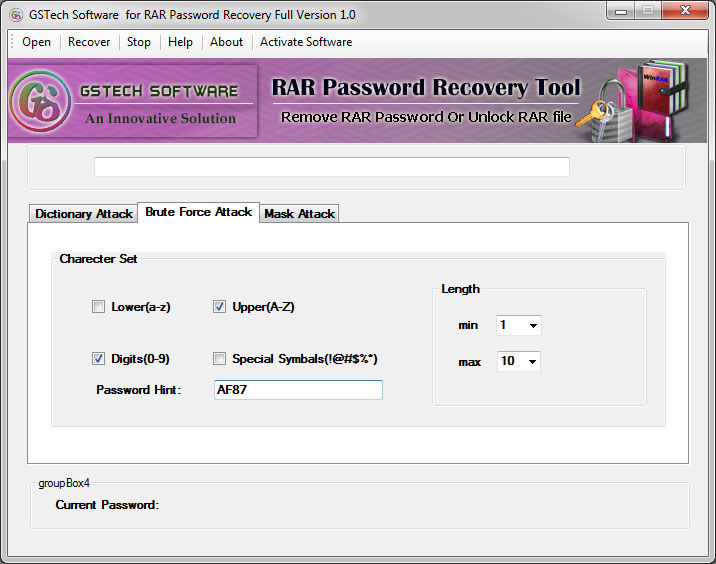The width and height of the screenshot is (716, 564).
Task: Click the groupBox4 label
Action: [64, 483]
